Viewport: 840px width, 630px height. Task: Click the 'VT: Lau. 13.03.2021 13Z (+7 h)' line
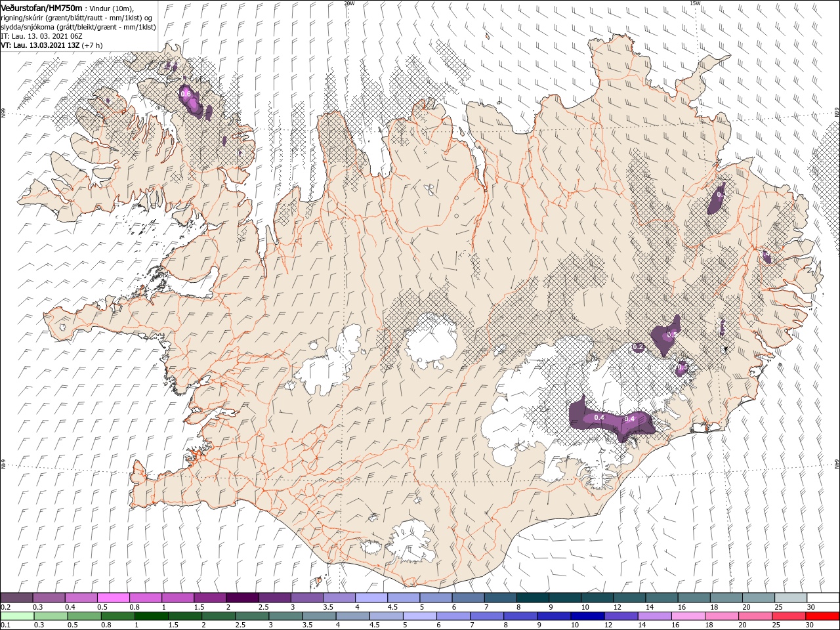coord(51,45)
